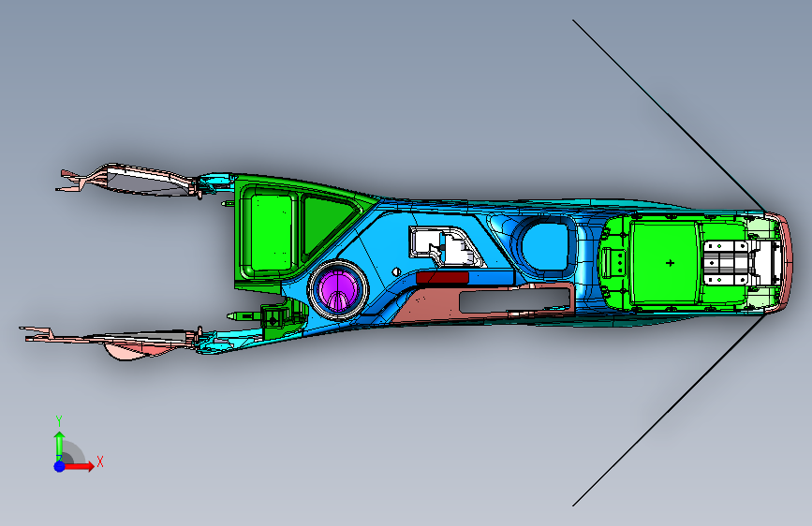Click the blue Z axis sphere on the triad
This screenshot has height=526, width=812.
(59, 466)
